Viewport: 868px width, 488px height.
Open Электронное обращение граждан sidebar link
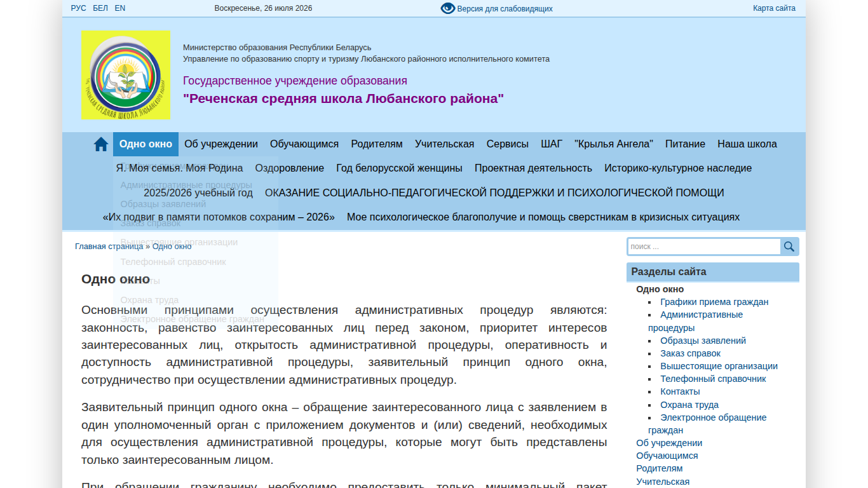(707, 424)
